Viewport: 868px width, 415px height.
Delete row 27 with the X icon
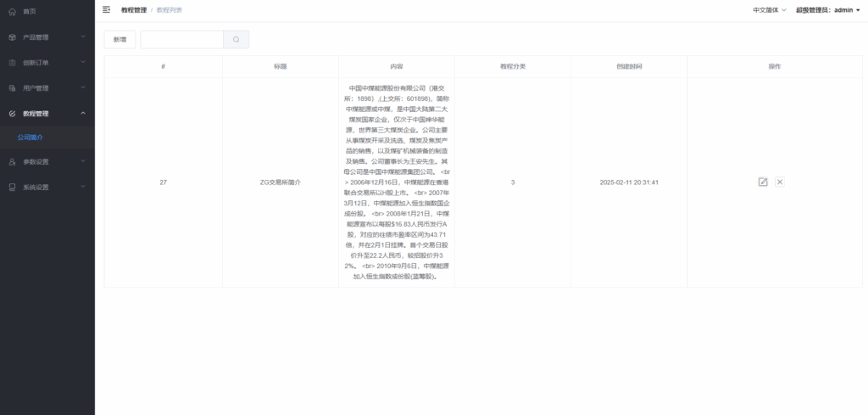coord(780,182)
